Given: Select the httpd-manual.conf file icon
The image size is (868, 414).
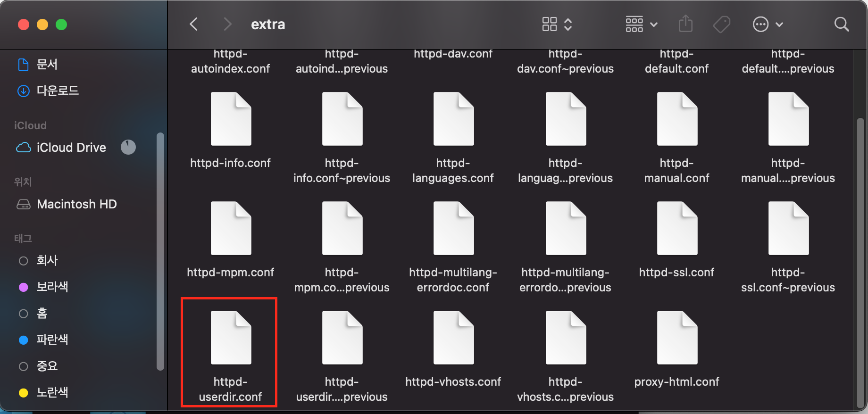Looking at the screenshot, I should click(x=677, y=119).
